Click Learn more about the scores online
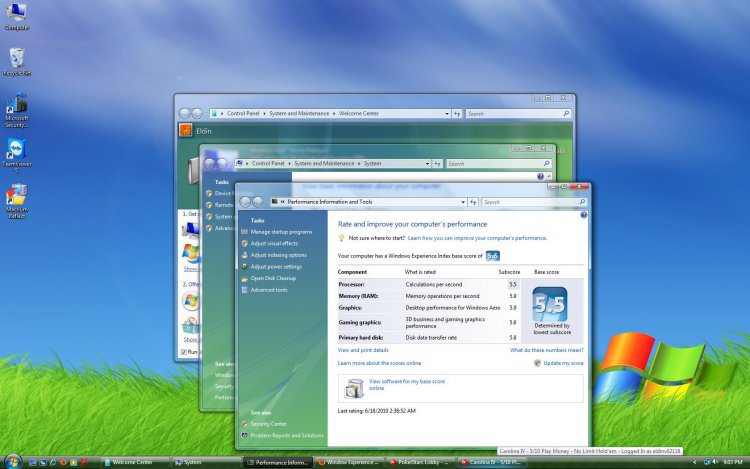The image size is (750, 469). (379, 363)
